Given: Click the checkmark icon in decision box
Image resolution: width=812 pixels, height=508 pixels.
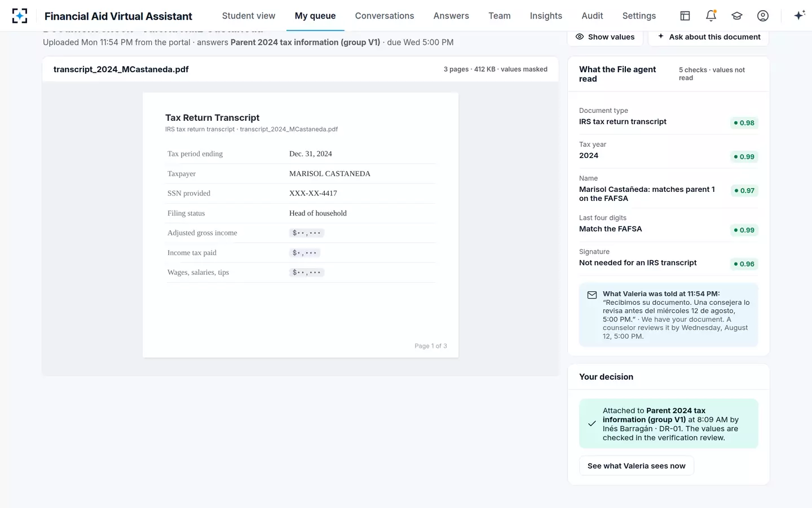Looking at the screenshot, I should click(592, 423).
